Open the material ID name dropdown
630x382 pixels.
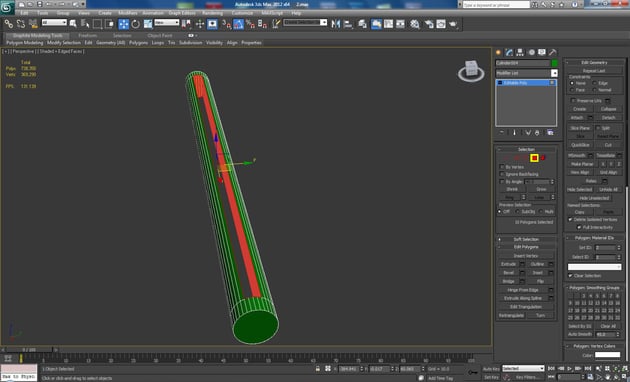[x=594, y=267]
